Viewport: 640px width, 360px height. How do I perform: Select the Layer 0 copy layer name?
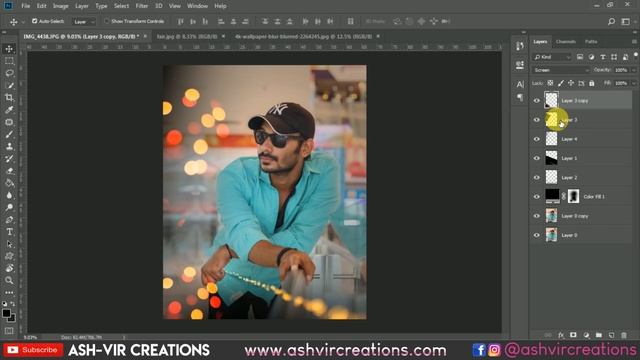[575, 216]
